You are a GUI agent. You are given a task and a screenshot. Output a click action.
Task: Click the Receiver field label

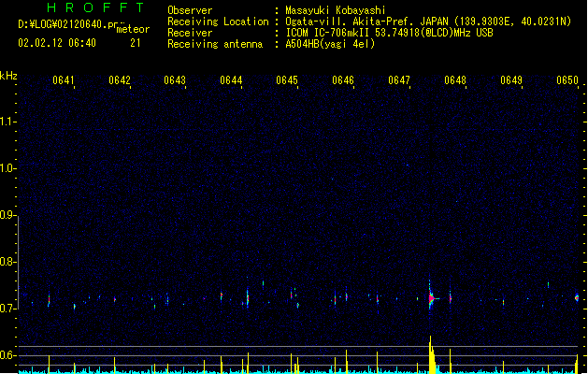point(190,33)
